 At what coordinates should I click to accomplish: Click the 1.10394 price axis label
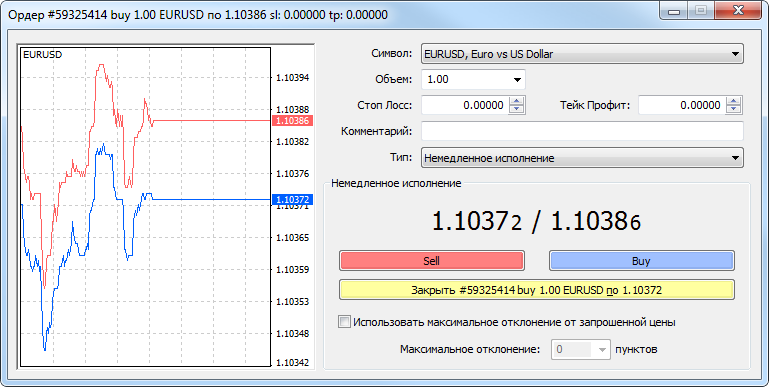(293, 77)
